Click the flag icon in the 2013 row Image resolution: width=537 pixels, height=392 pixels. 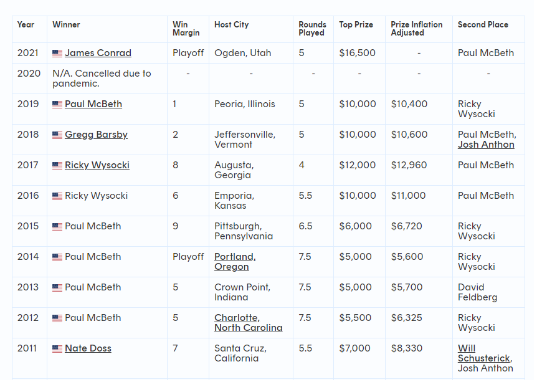(57, 288)
